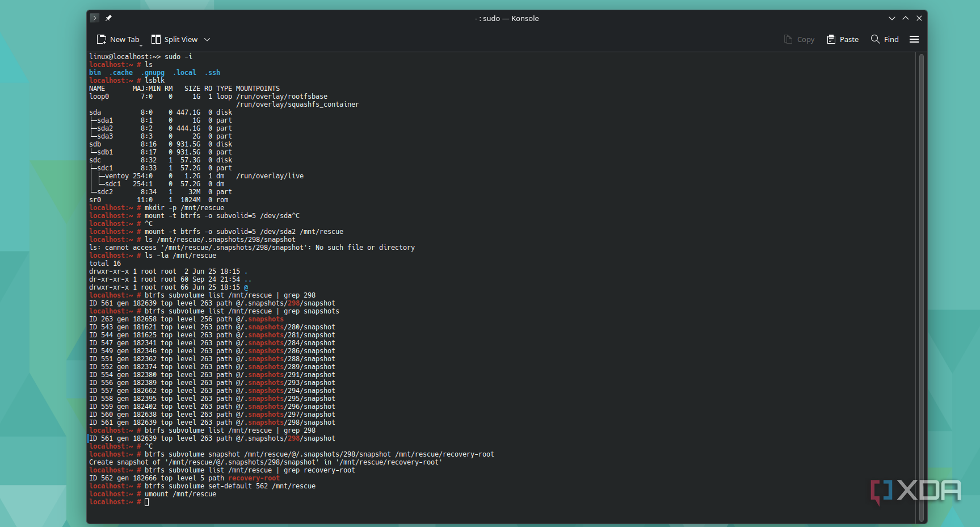
Task: Click the keep-below window arrow
Action: click(x=892, y=18)
